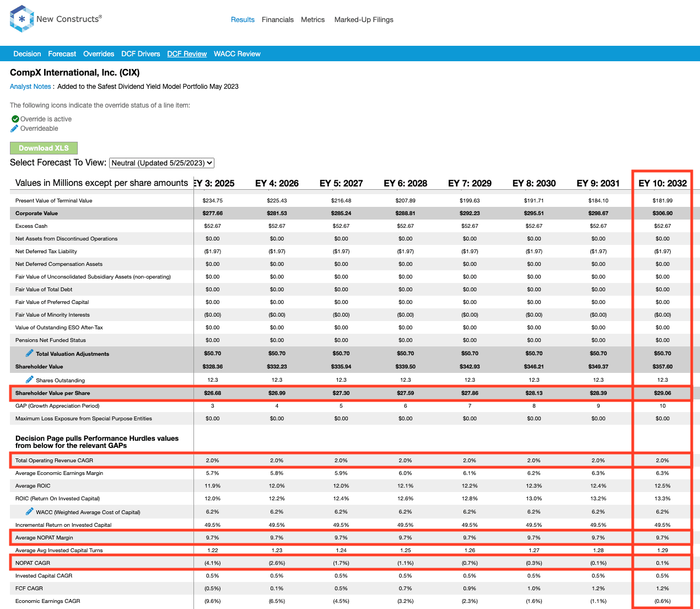Click the $29.06 Shareholder Value per Share cell

click(663, 393)
